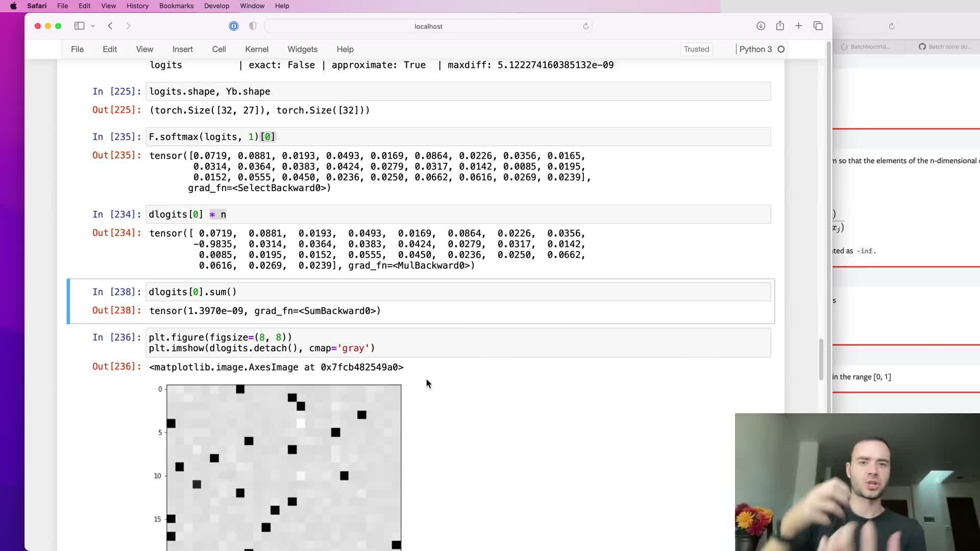Click the notebook vertical scrollbar thumb
Screen dimensions: 980x551
point(821,359)
